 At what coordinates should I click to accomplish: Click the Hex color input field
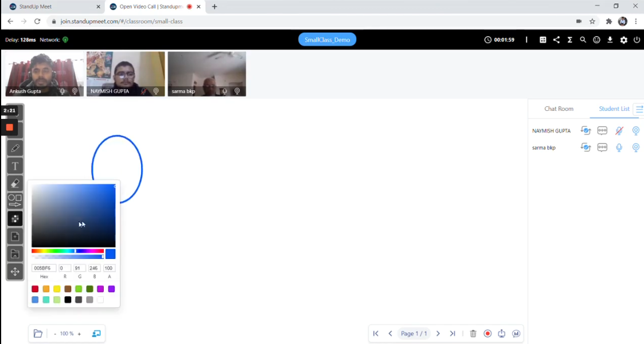pyautogui.click(x=44, y=268)
